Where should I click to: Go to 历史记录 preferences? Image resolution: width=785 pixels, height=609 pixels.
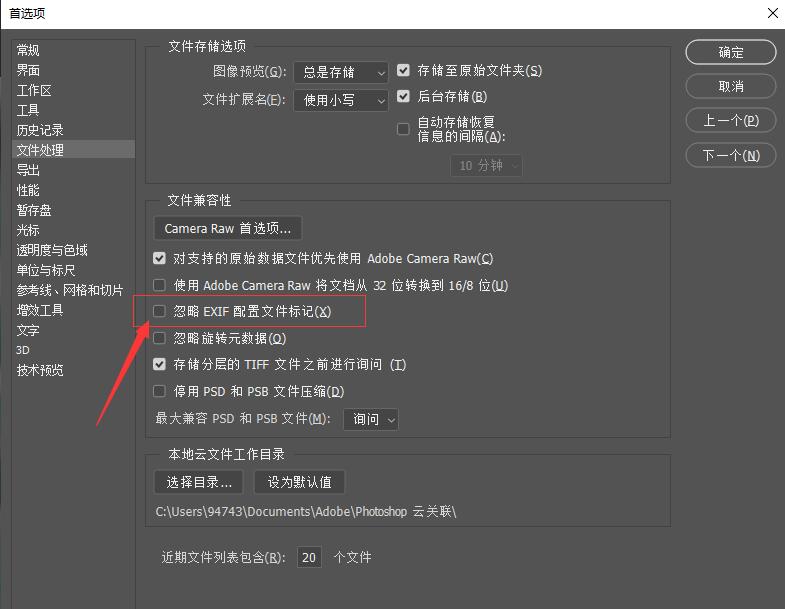point(40,130)
